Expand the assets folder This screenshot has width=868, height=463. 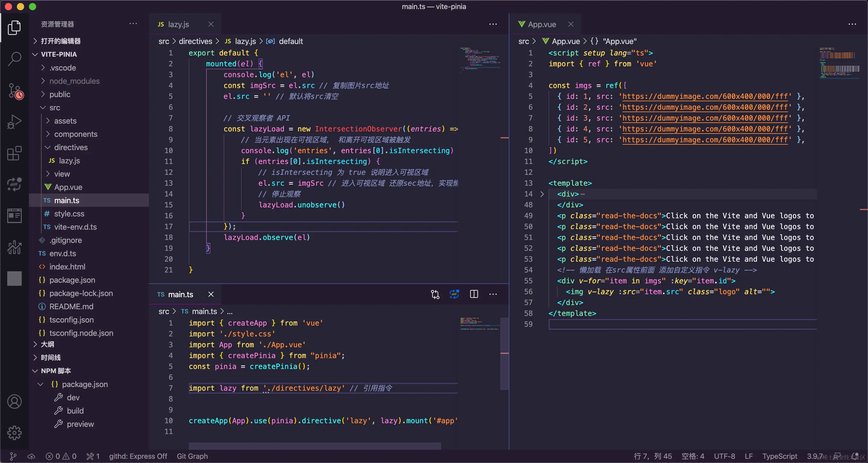[x=65, y=121]
